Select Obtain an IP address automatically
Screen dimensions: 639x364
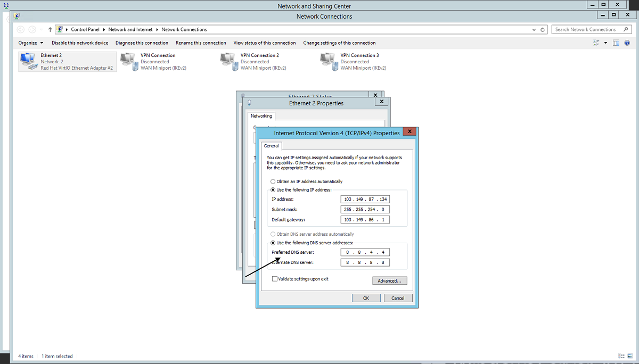pos(273,181)
